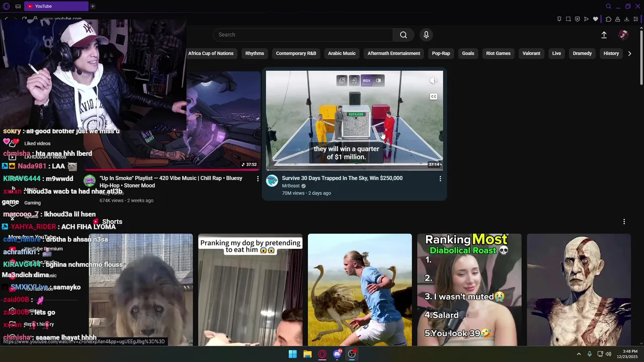Viewport: 644px width, 362px height.
Task: Open the Opera downloads icon
Action: 626,19
